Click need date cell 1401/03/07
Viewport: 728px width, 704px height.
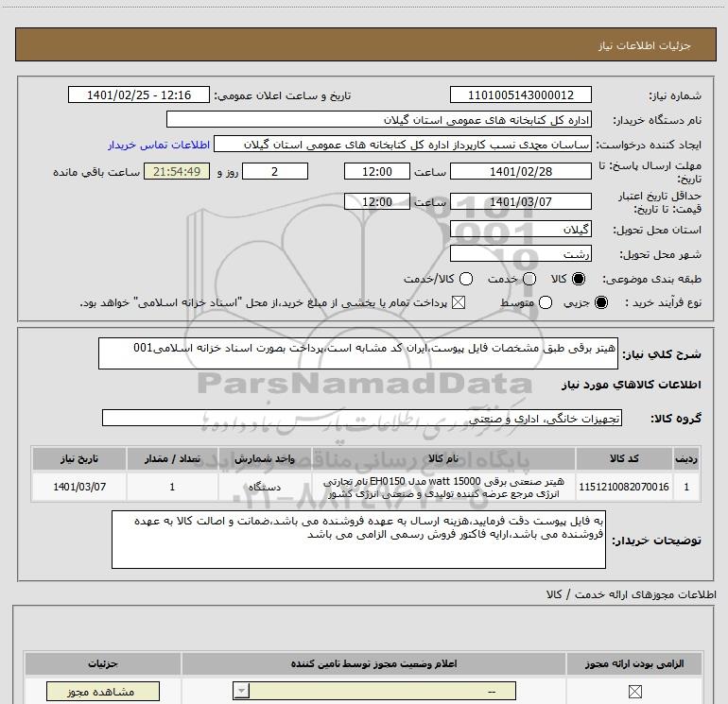coord(79,487)
